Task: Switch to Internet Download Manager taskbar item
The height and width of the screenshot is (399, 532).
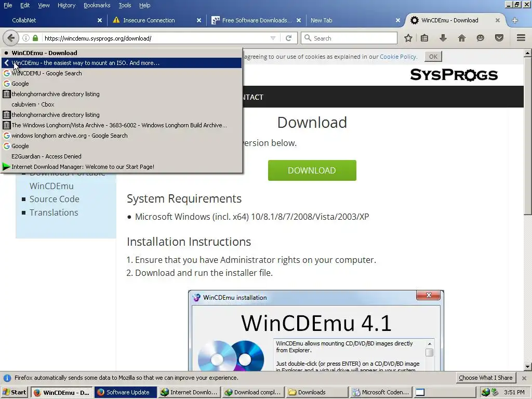Action: click(x=189, y=393)
